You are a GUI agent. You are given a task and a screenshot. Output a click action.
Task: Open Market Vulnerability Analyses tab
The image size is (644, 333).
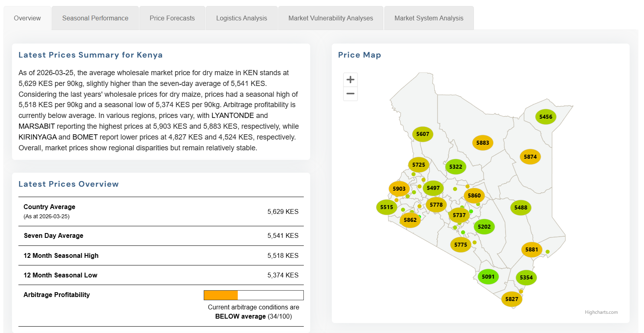pyautogui.click(x=331, y=18)
